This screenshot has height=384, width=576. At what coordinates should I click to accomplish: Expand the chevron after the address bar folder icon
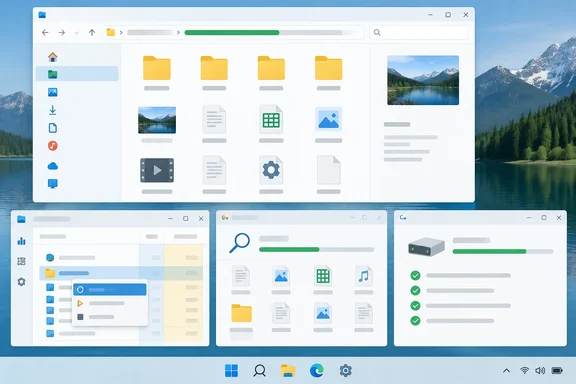pyautogui.click(x=121, y=33)
